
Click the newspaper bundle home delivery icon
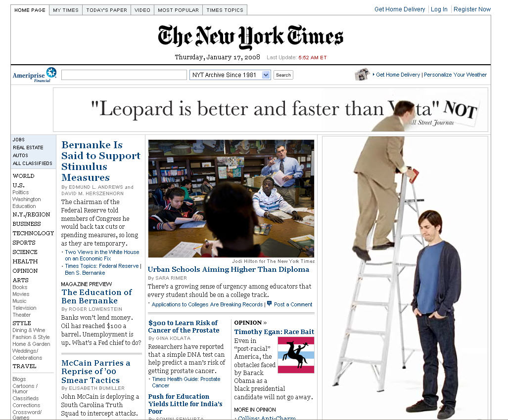[362, 75]
